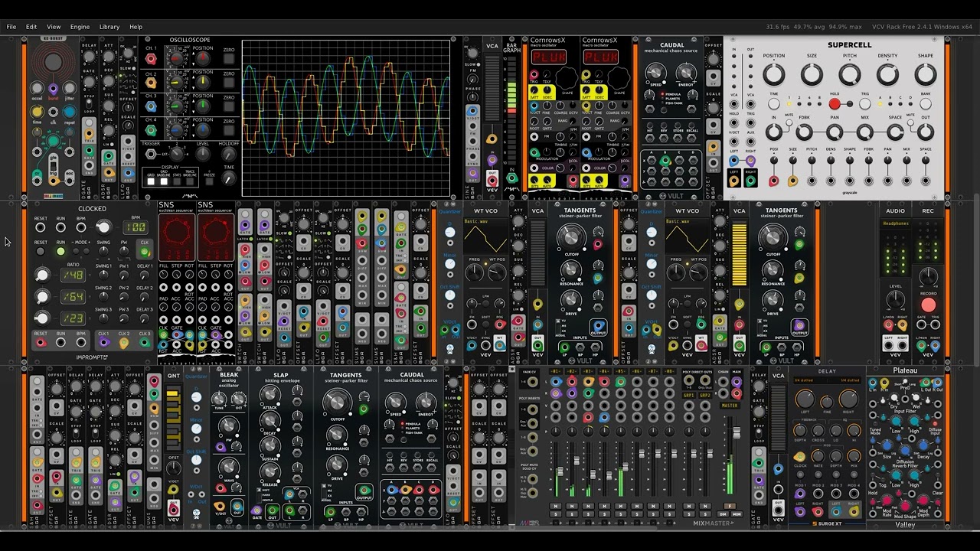
Task: Solo MixMaster track -01-
Action: [x=555, y=514]
